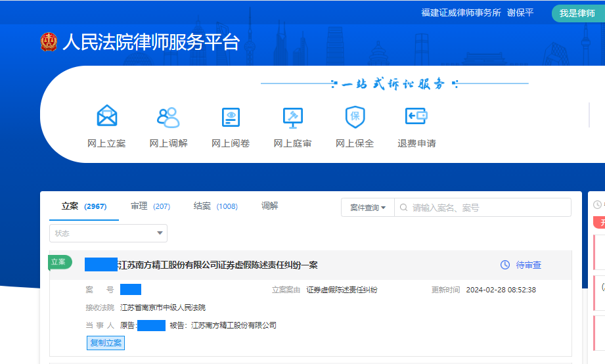Open the 案件查询 search type dropdown
The height and width of the screenshot is (364, 605).
coord(368,208)
